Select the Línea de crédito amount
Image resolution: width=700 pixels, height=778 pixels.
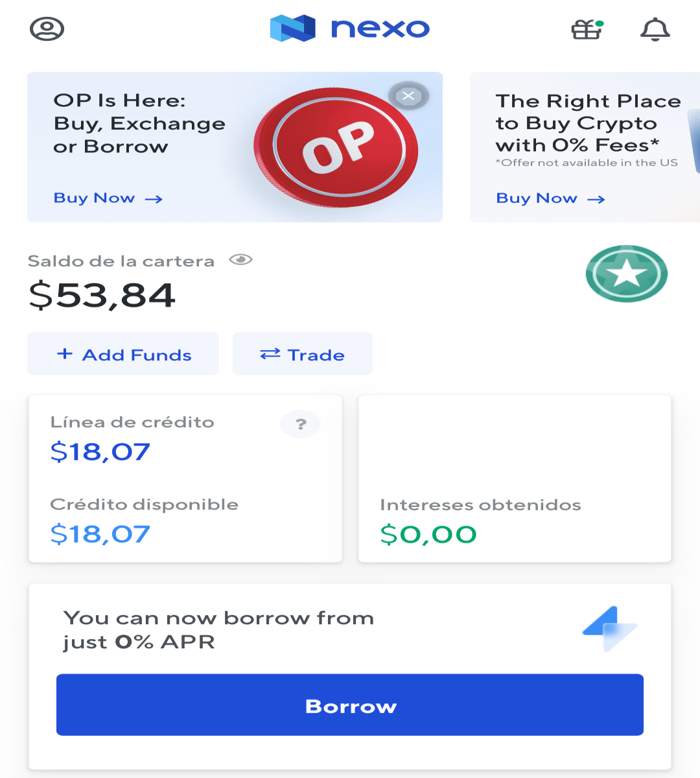pos(100,452)
